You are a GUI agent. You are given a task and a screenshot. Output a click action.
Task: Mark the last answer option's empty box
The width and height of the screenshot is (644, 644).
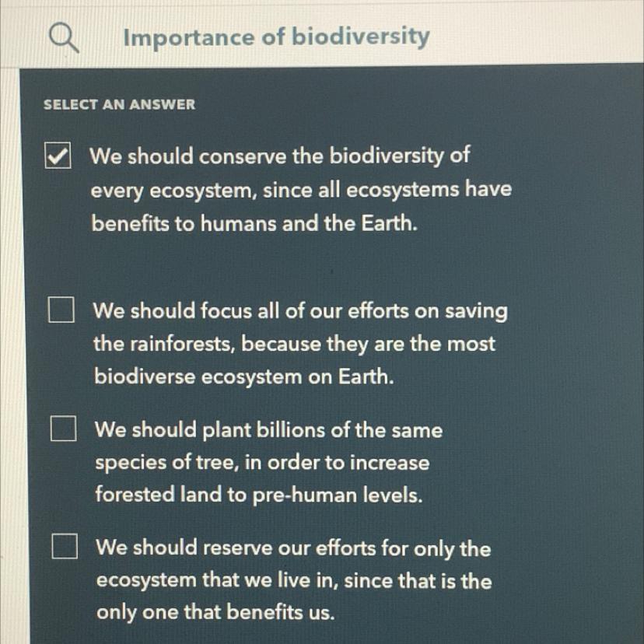coord(65,548)
